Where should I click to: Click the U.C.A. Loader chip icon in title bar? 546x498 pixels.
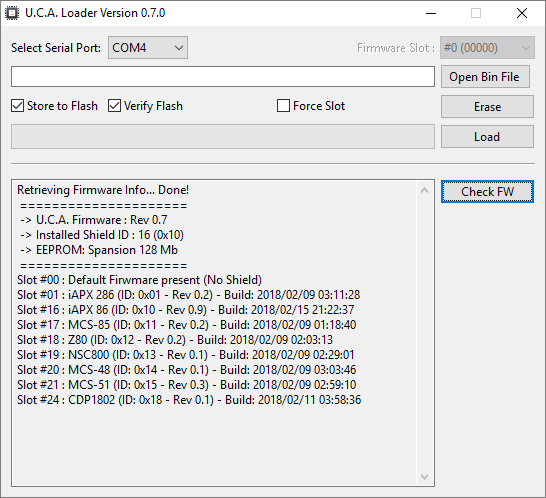pyautogui.click(x=11, y=13)
